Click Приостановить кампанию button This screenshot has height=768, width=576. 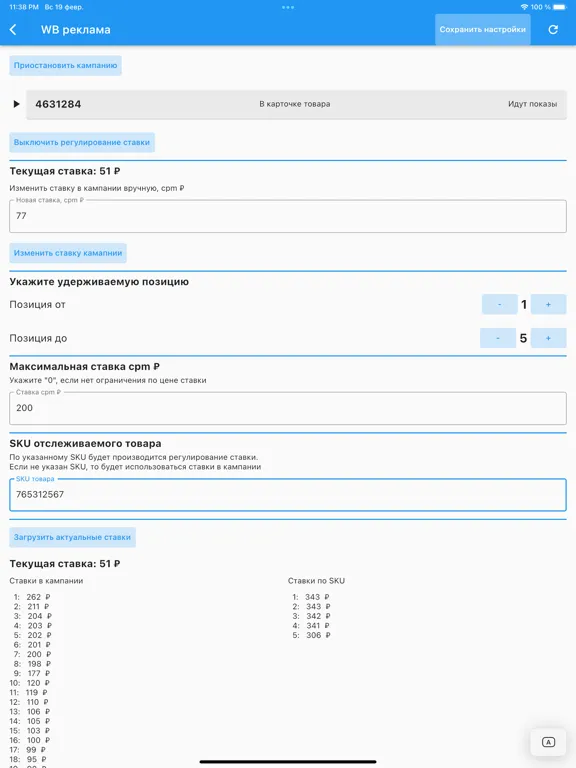(66, 65)
